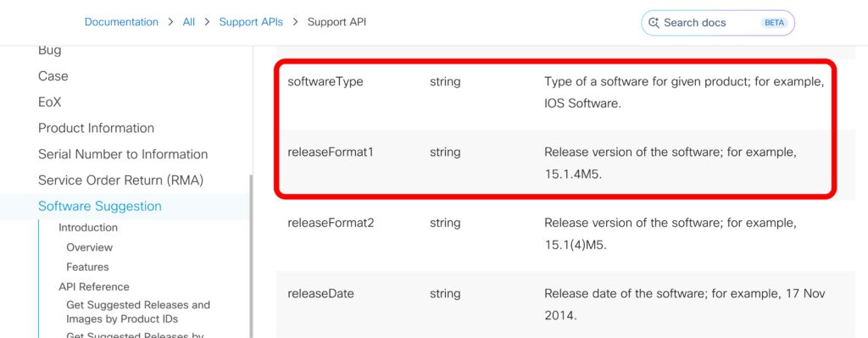Open Get Suggested Releases and Images by Product IDs
The height and width of the screenshot is (338, 868).
(x=138, y=312)
